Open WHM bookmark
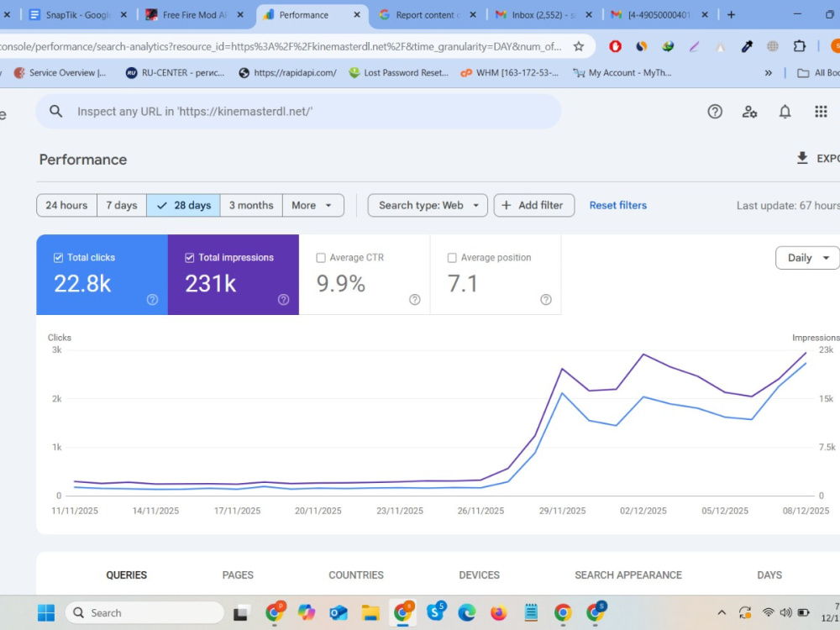 pos(510,73)
